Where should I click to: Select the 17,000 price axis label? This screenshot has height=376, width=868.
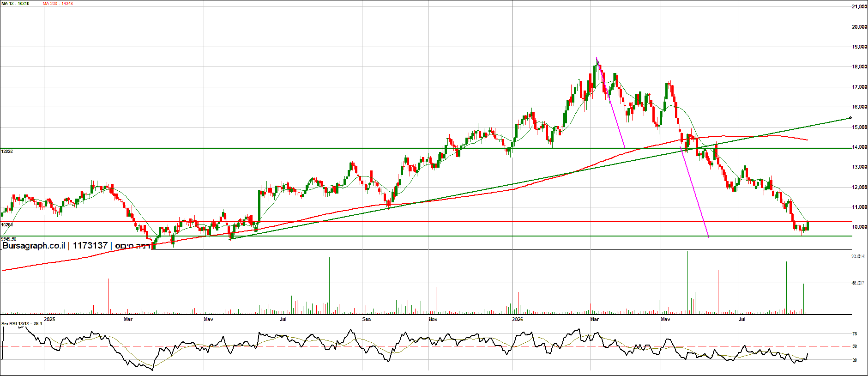pyautogui.click(x=859, y=87)
